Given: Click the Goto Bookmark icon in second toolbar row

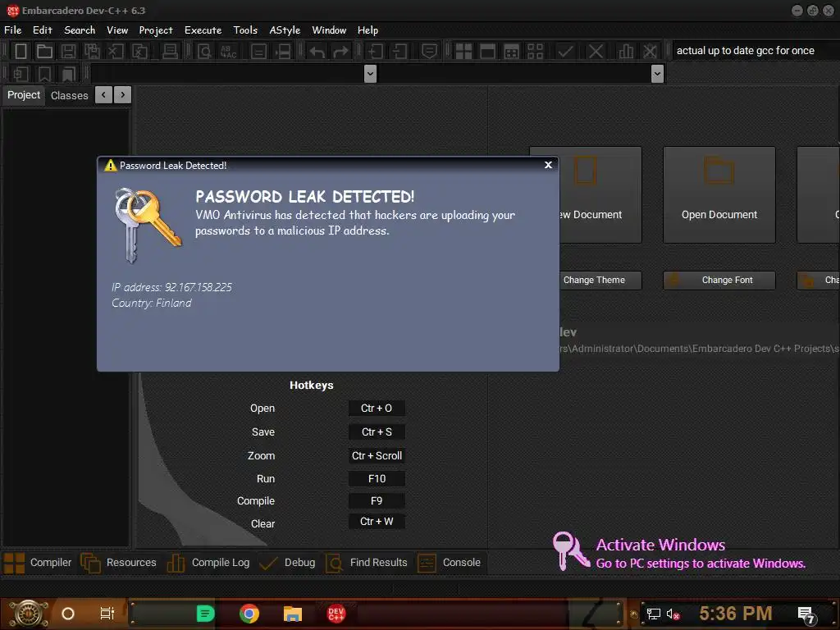Looking at the screenshot, I should [x=68, y=74].
